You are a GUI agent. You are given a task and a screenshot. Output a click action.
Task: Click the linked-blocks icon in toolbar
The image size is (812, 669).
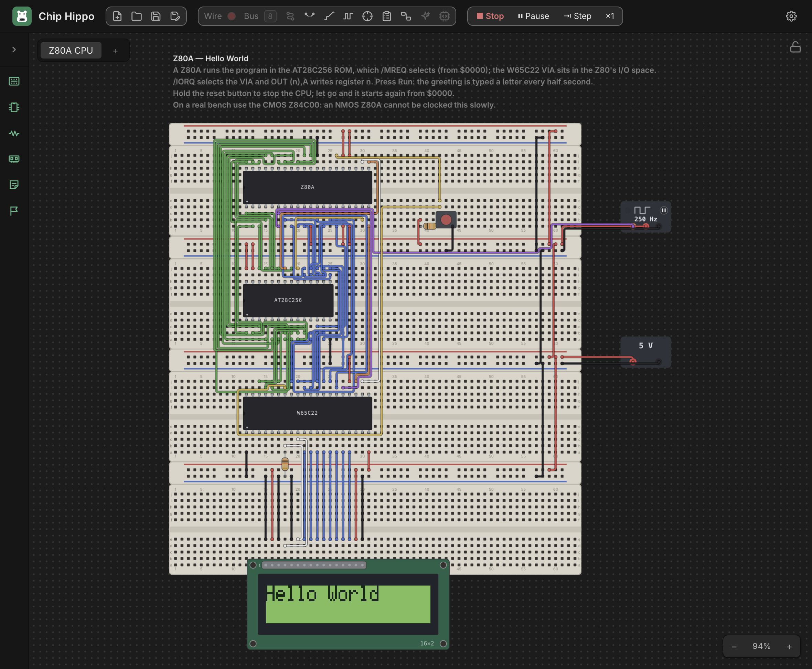[x=406, y=16]
